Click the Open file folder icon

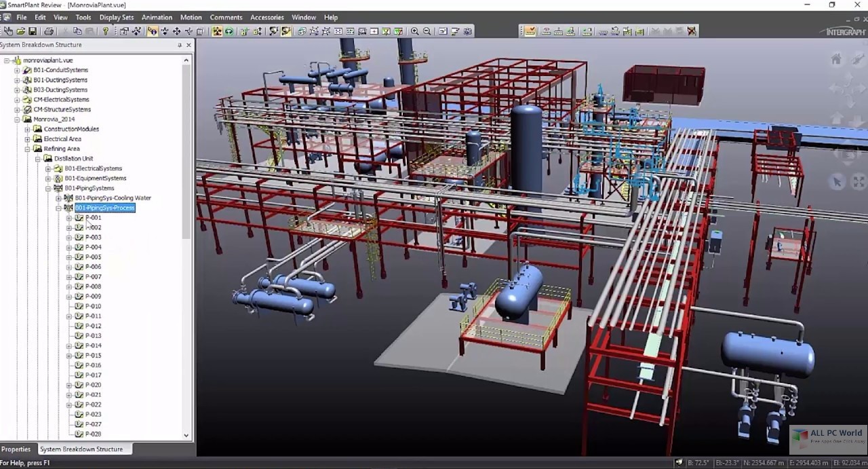20,31
